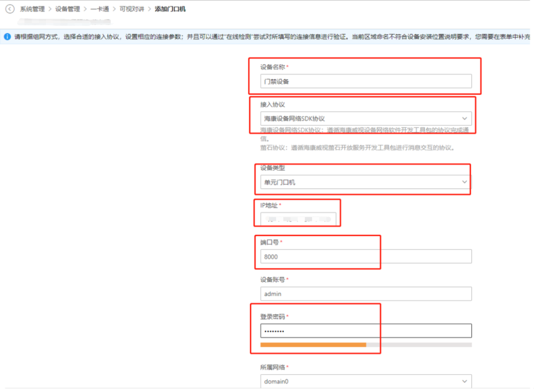Navigate to 一卡通 in the breadcrumb
This screenshot has width=534, height=392.
(x=99, y=9)
